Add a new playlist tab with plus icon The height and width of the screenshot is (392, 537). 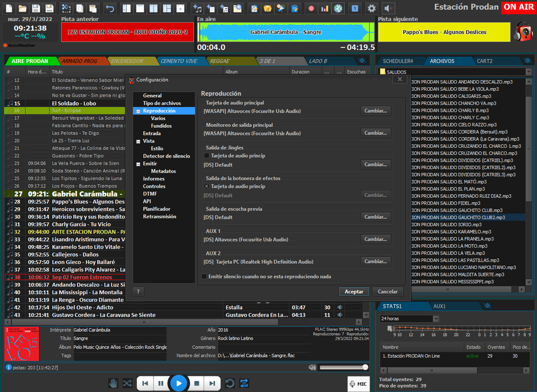click(x=362, y=61)
